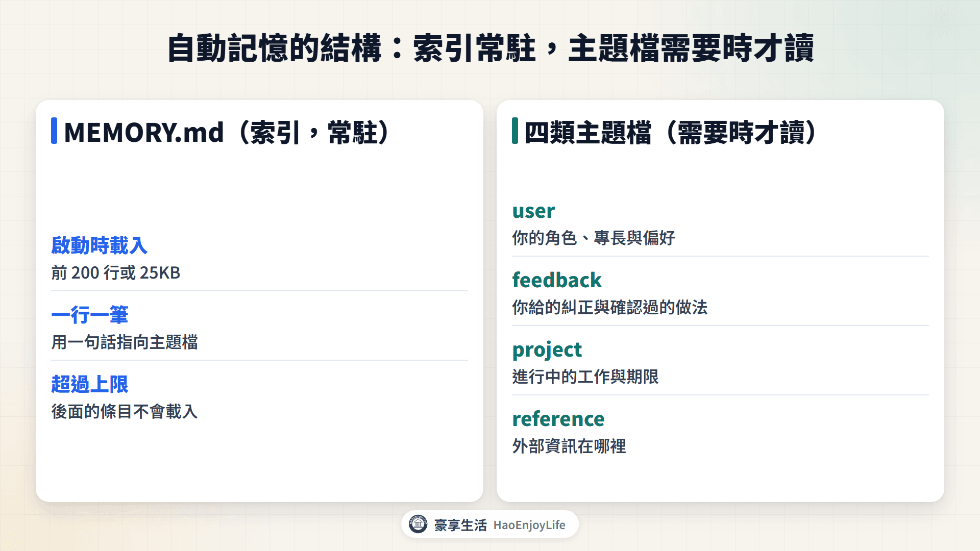The image size is (980, 551).
Task: Click the 啟動時載入 heading
Action: tap(100, 245)
